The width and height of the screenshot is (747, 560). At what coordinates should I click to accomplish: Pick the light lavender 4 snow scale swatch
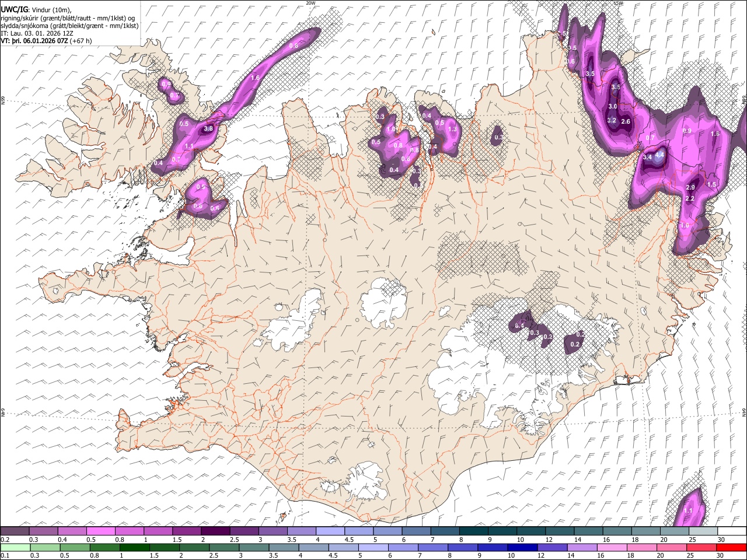pos(330,531)
